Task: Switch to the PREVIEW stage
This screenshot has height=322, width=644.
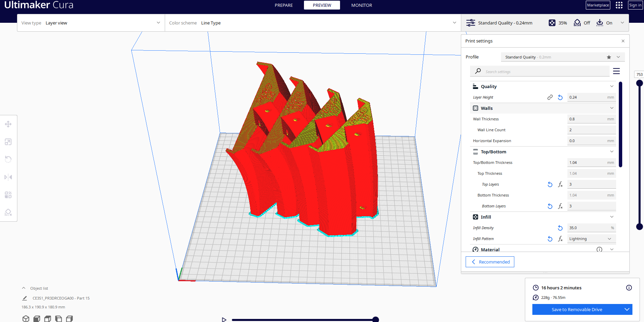Action: point(322,5)
